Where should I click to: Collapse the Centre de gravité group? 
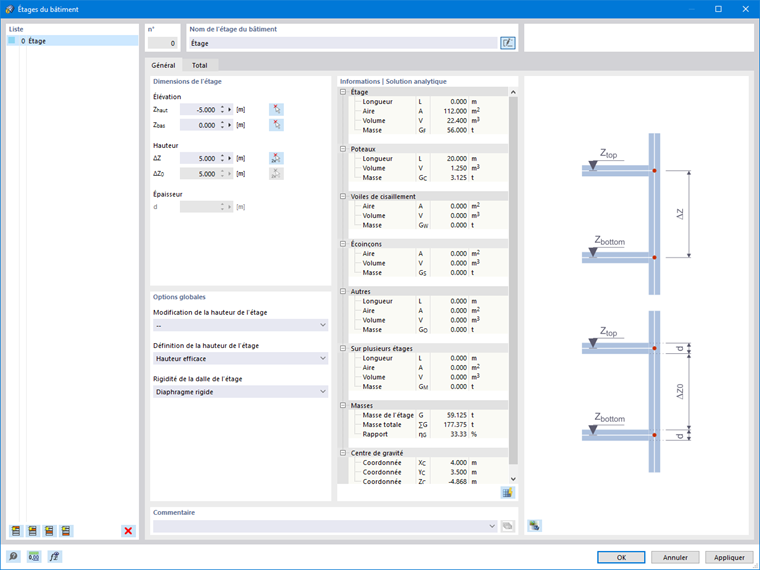click(343, 453)
